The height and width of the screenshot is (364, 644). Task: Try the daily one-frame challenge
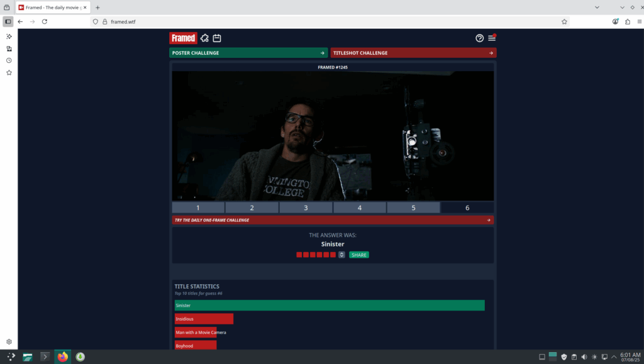click(333, 220)
